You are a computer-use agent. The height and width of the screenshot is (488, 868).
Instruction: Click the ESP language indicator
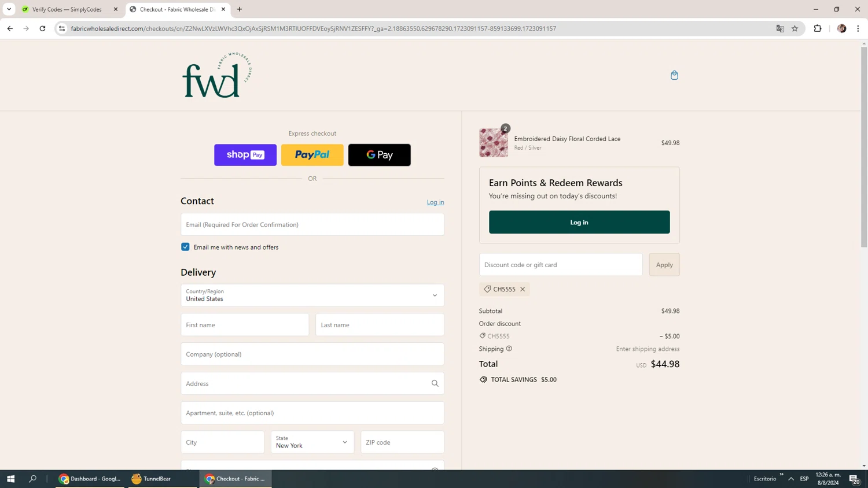pos(804,479)
